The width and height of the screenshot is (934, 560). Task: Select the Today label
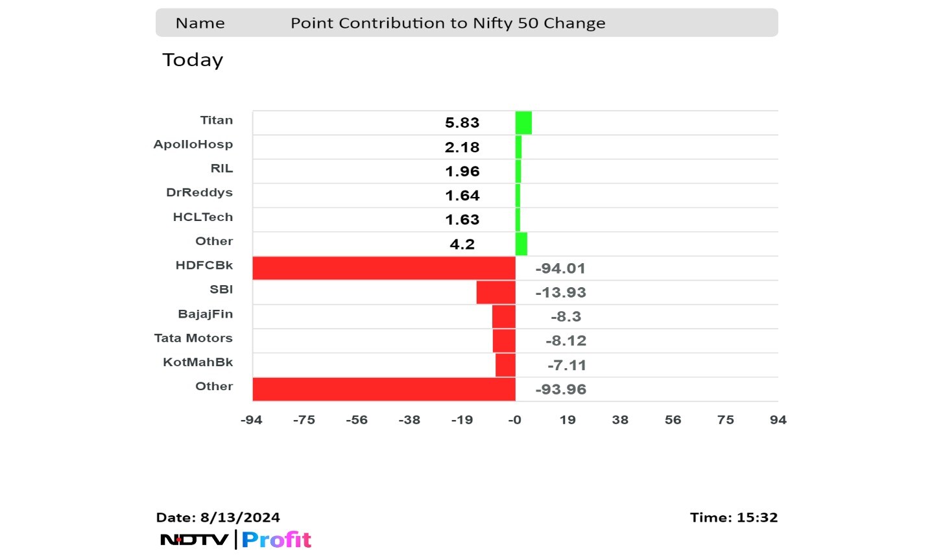[x=193, y=60]
